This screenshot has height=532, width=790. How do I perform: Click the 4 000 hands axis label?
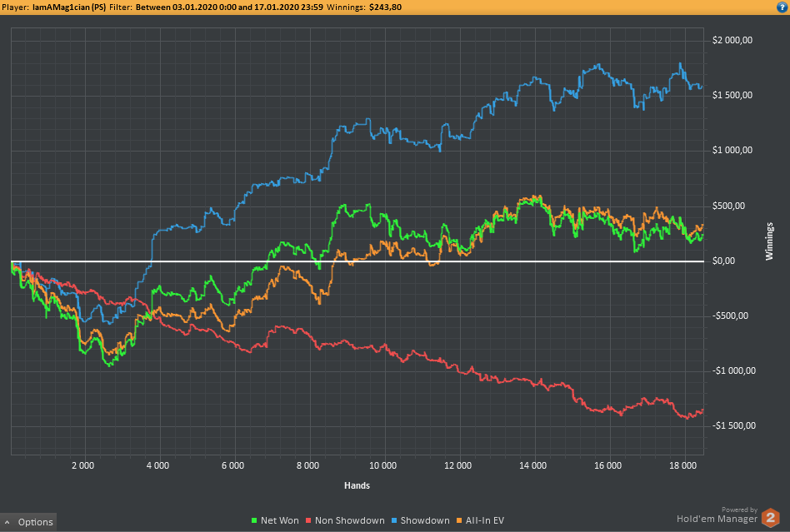[158, 465]
